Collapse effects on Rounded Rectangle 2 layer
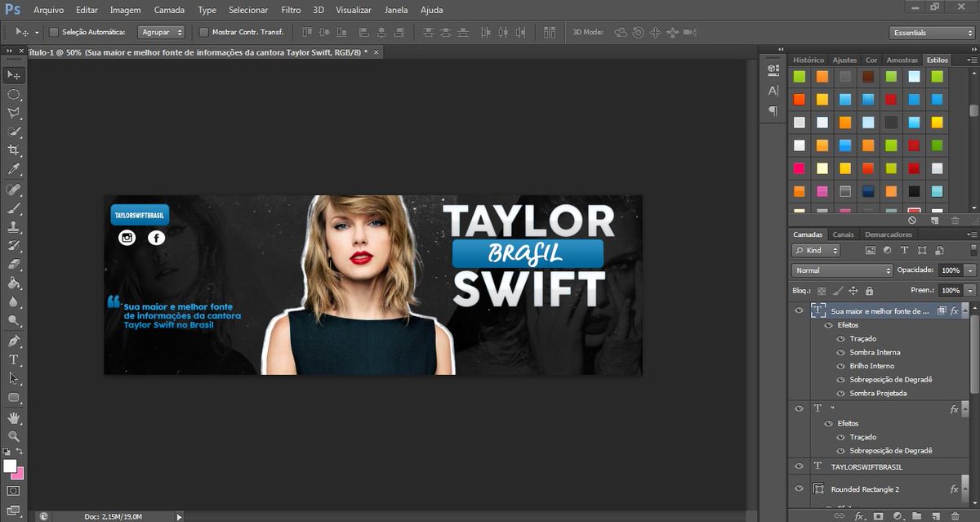The width and height of the screenshot is (980, 522). coord(965,489)
